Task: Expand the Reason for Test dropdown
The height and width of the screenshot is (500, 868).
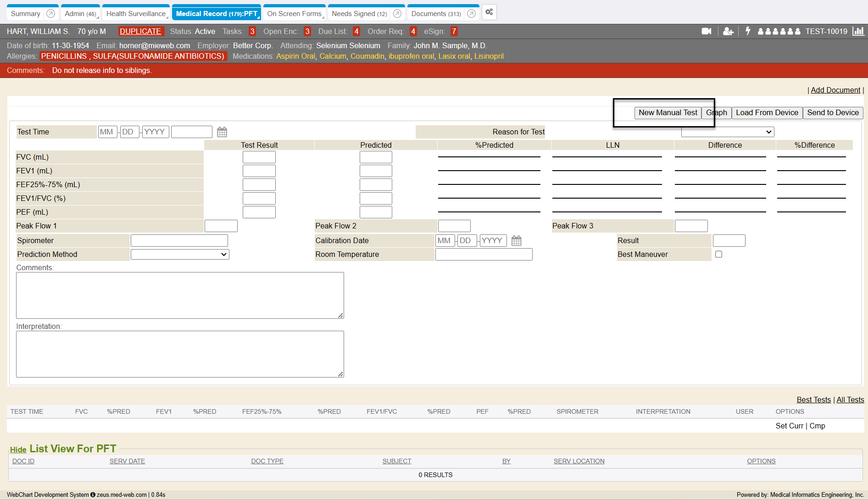Action: point(727,132)
